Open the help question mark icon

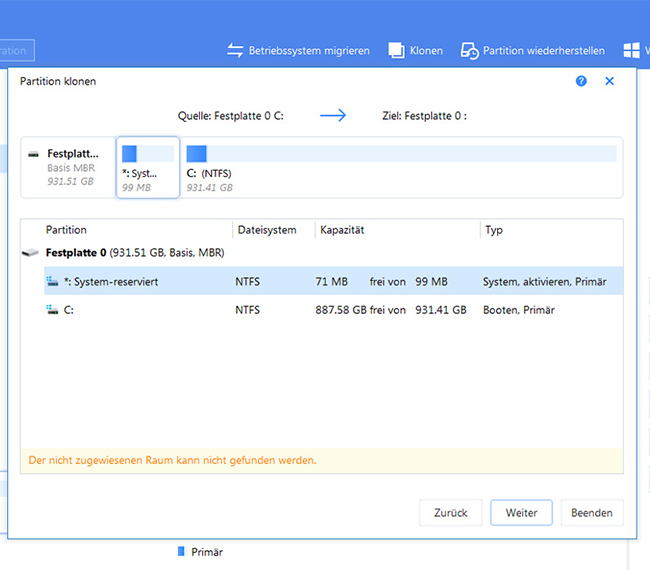coord(581,81)
